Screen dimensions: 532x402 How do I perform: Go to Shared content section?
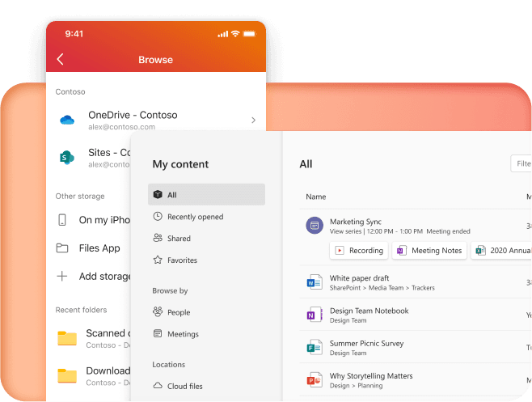click(x=179, y=239)
